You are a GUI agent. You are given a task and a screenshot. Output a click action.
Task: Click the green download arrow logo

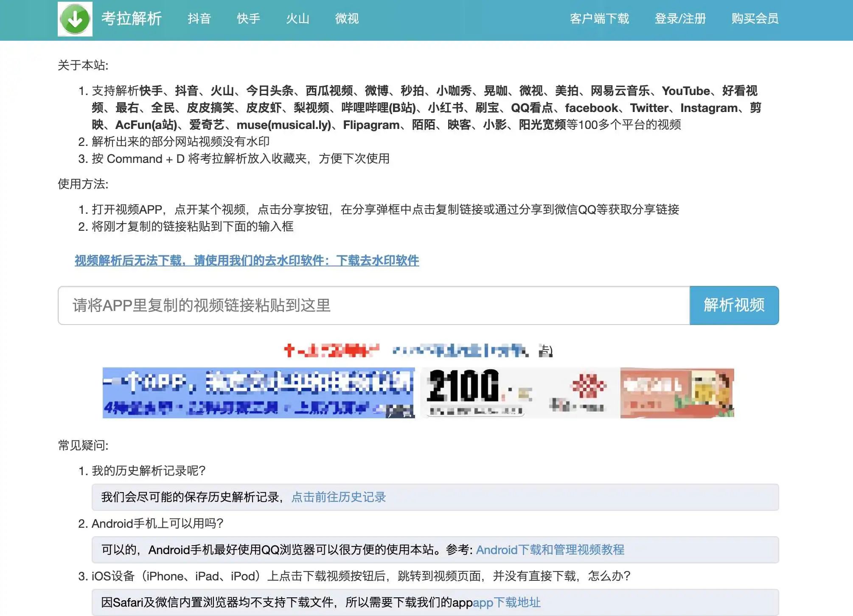pos(75,19)
